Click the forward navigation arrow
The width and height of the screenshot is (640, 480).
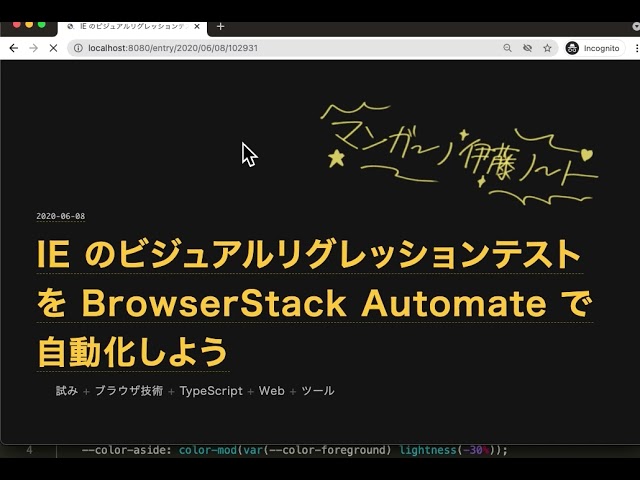click(x=33, y=48)
